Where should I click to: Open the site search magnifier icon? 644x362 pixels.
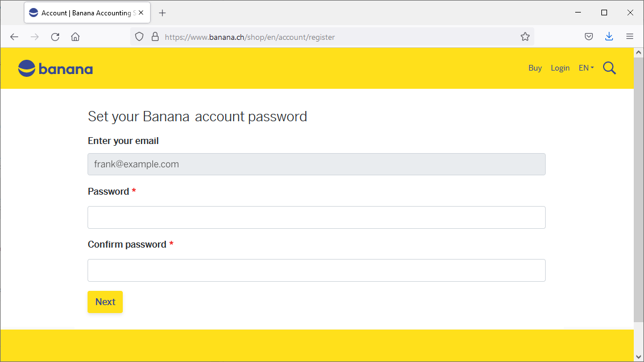click(x=609, y=68)
